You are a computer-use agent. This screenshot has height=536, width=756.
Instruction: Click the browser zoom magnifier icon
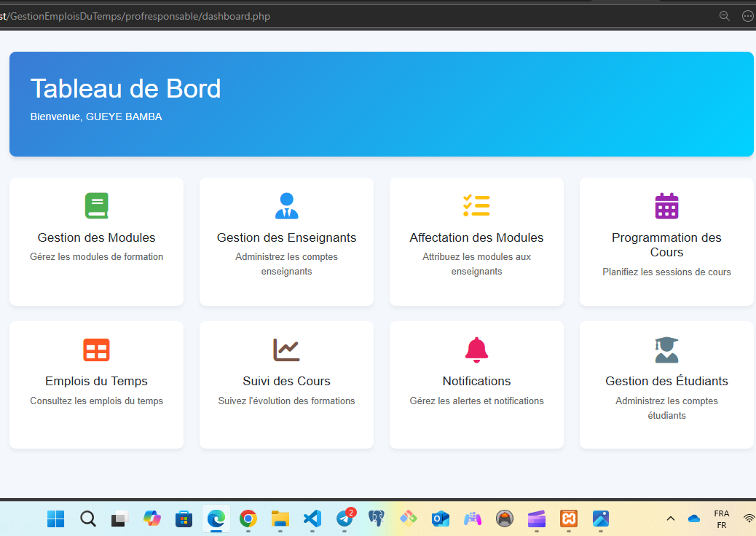coord(724,16)
